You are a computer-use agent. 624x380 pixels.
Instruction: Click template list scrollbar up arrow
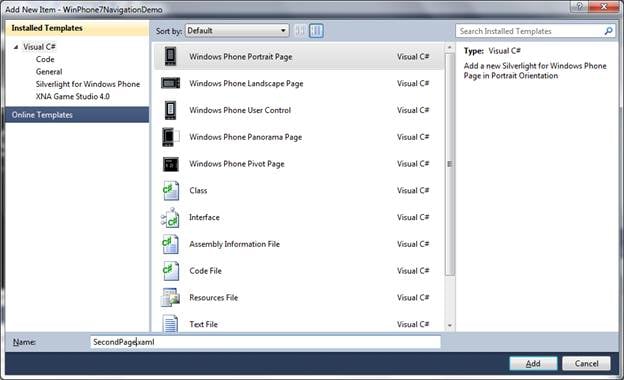[x=450, y=47]
